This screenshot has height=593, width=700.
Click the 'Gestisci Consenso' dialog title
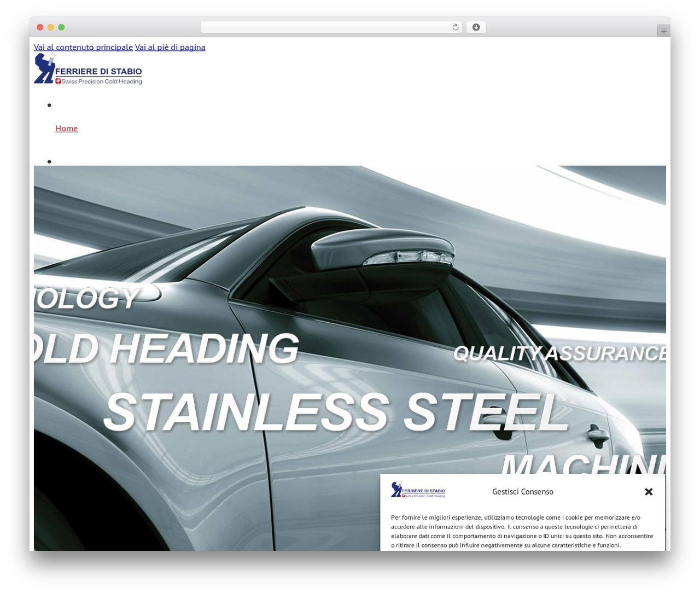[x=523, y=492]
